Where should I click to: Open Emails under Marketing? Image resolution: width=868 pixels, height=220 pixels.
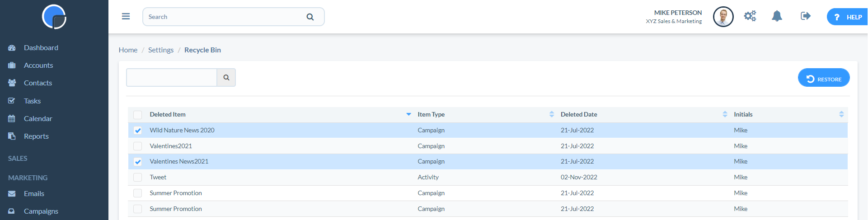pos(34,193)
